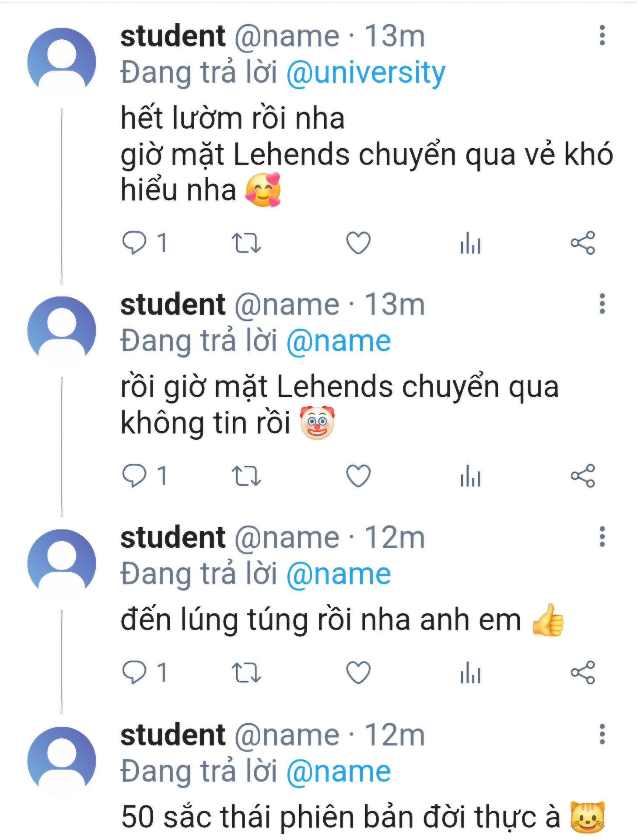
Task: Share the "hết lườm rồi nha" tweet
Action: (x=583, y=243)
